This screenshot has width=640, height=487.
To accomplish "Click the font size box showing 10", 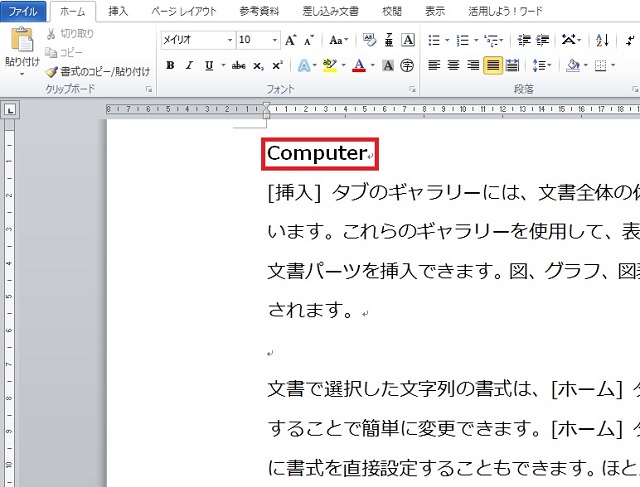I will pos(253,40).
